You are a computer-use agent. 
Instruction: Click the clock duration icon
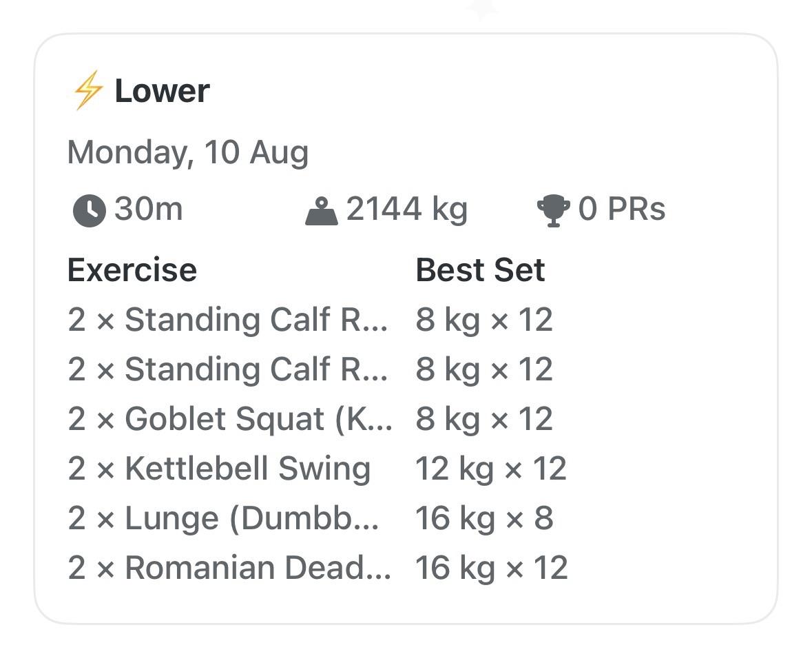pos(89,210)
